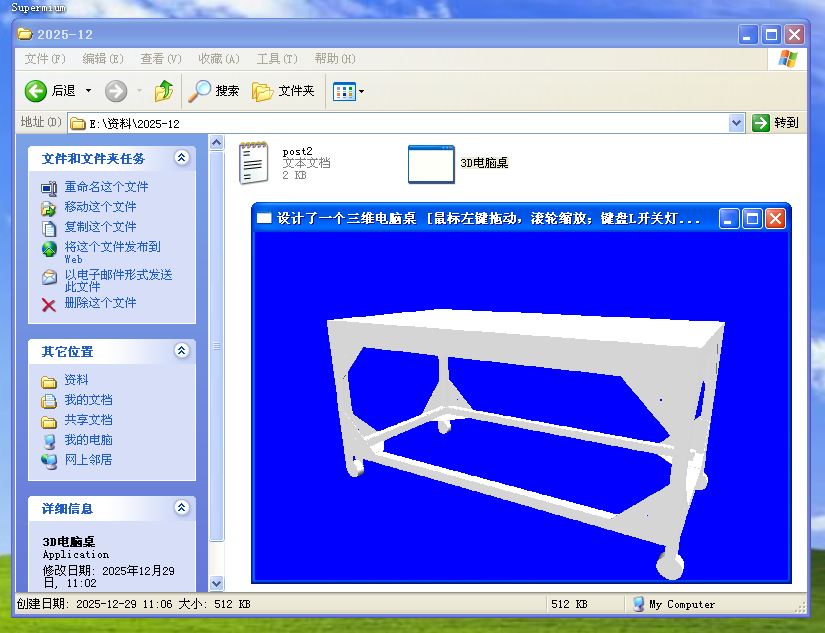The image size is (825, 633).
Task: Expand the address bar dropdown
Action: coord(737,123)
